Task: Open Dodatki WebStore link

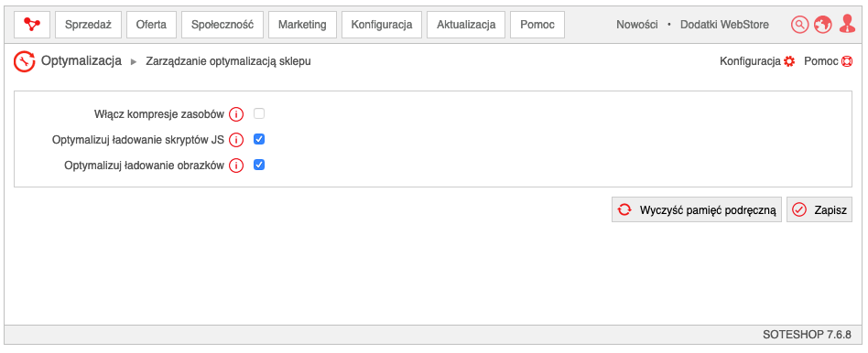Action: (x=724, y=25)
